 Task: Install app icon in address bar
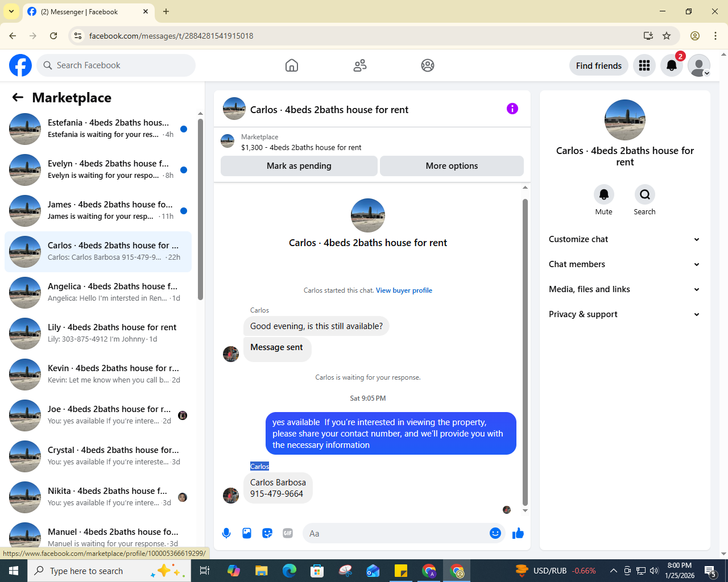648,36
